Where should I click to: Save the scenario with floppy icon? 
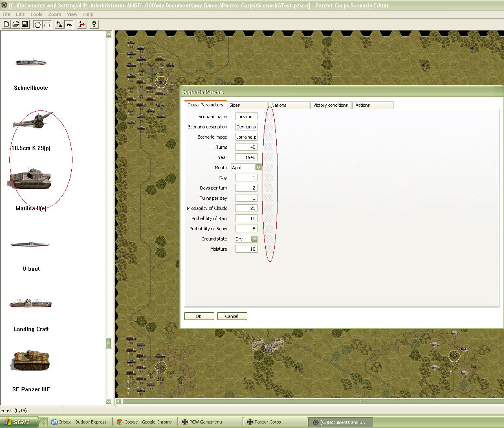tap(25, 24)
